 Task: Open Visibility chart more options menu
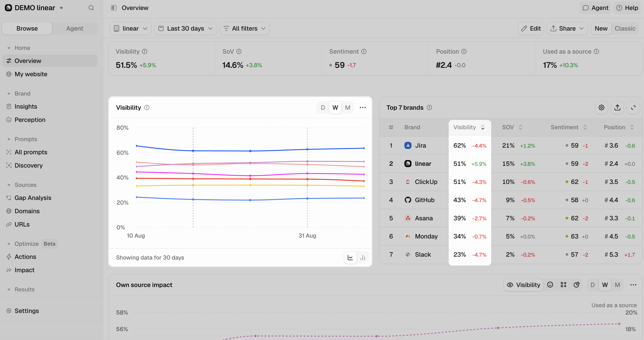(x=363, y=107)
